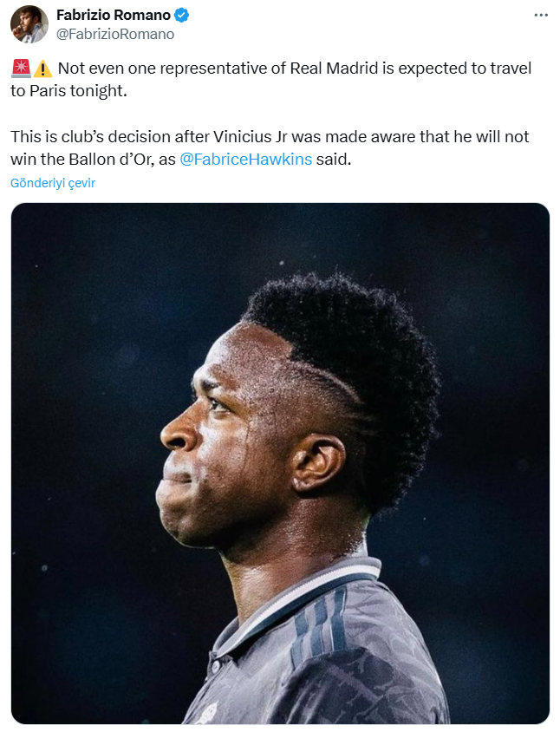
Task: Open the Vinicius Jr photo attachment
Action: click(280, 463)
